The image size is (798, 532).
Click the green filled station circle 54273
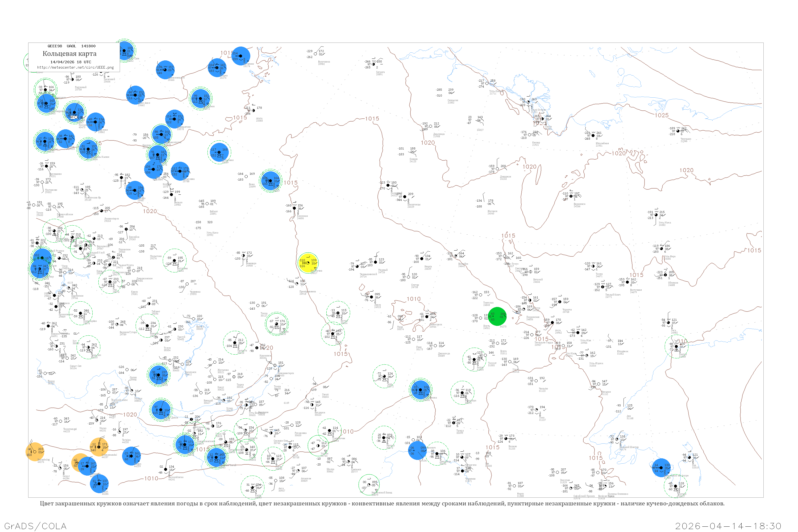(497, 316)
